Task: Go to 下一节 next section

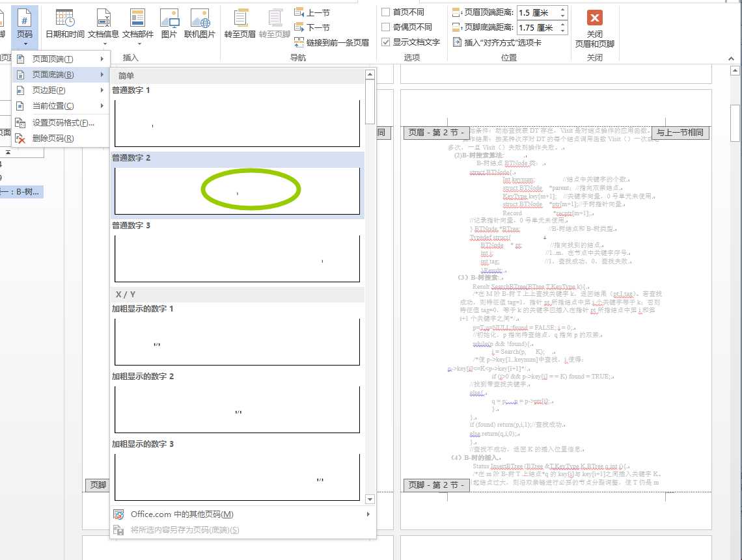Action: 312,27
